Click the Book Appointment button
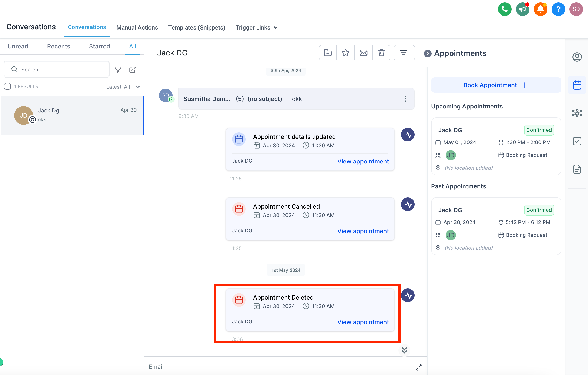The width and height of the screenshot is (588, 375). pyautogui.click(x=496, y=85)
